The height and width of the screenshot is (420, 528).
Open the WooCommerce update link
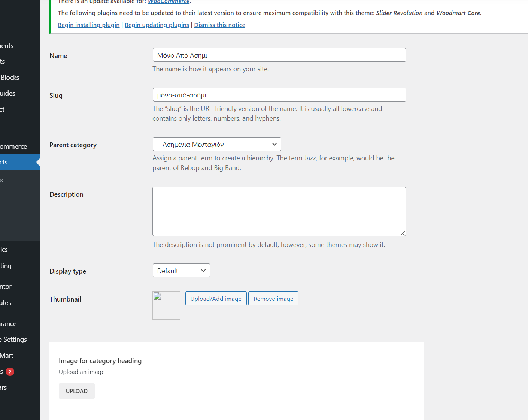tap(169, 2)
